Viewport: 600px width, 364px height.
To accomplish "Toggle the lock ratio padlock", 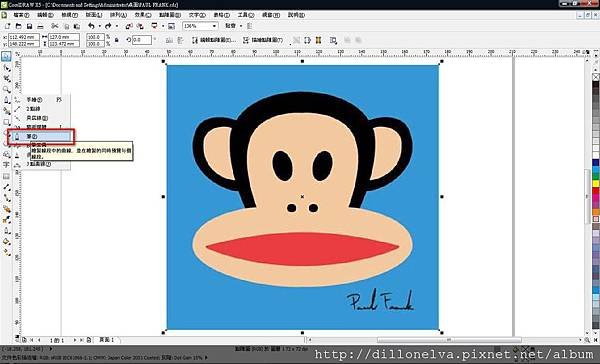I will (x=117, y=40).
